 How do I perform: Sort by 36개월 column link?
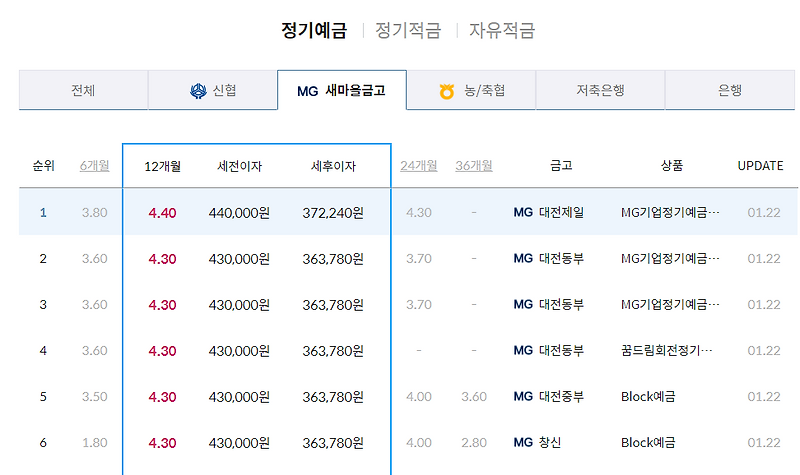pyautogui.click(x=473, y=166)
